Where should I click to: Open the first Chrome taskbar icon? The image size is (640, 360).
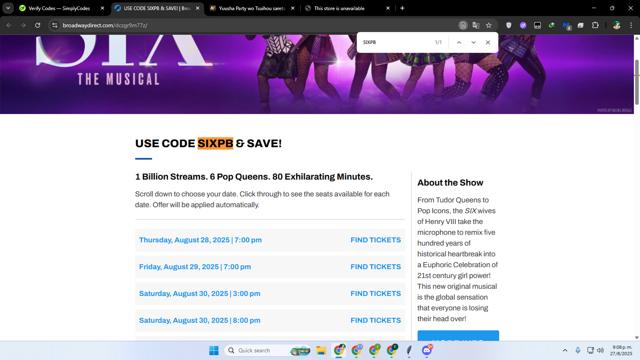[x=339, y=350]
